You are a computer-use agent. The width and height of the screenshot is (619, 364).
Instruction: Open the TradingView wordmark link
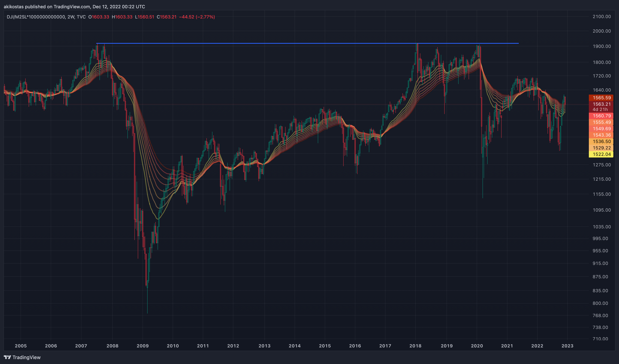click(x=27, y=357)
